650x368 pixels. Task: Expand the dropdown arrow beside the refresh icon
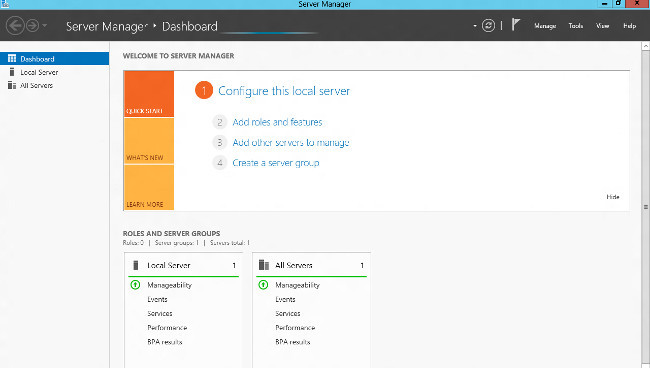475,26
